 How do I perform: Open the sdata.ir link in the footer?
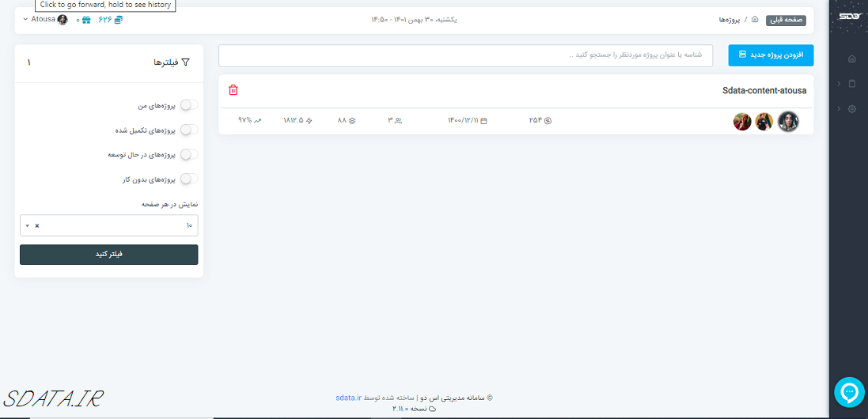pos(348,398)
